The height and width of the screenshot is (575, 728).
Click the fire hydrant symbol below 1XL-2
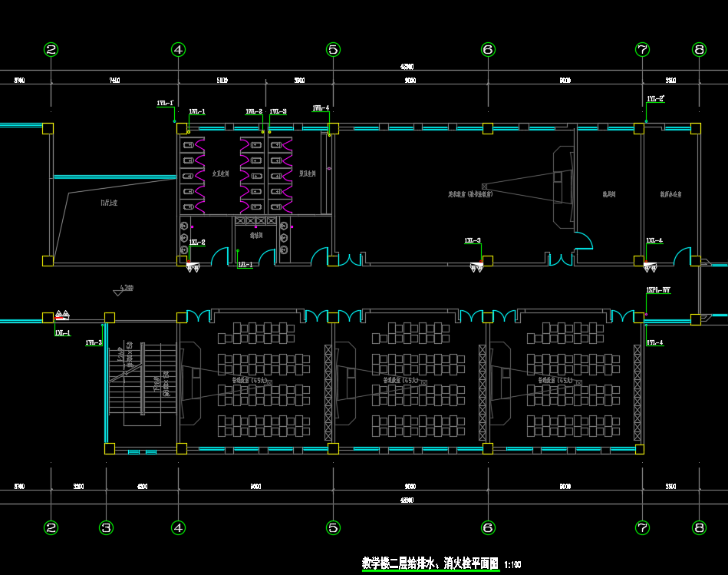point(193,267)
